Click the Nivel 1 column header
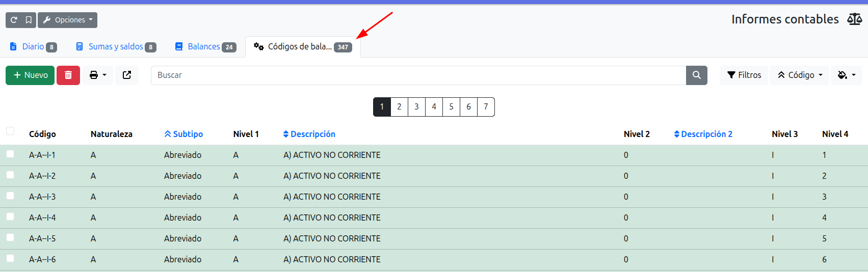Screen dimensions: 868x272 [246, 134]
